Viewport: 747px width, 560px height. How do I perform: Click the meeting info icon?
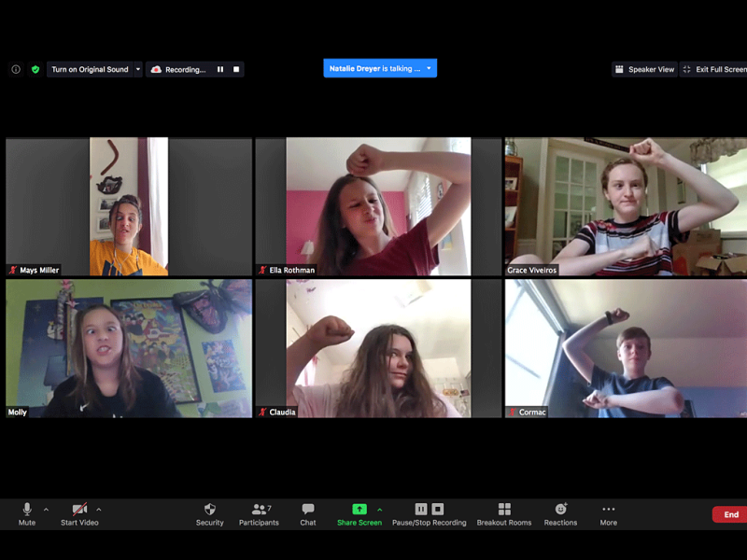click(x=16, y=69)
